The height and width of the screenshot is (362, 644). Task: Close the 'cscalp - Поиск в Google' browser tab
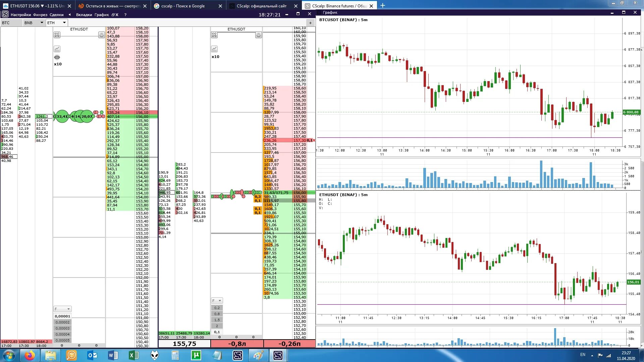click(220, 6)
